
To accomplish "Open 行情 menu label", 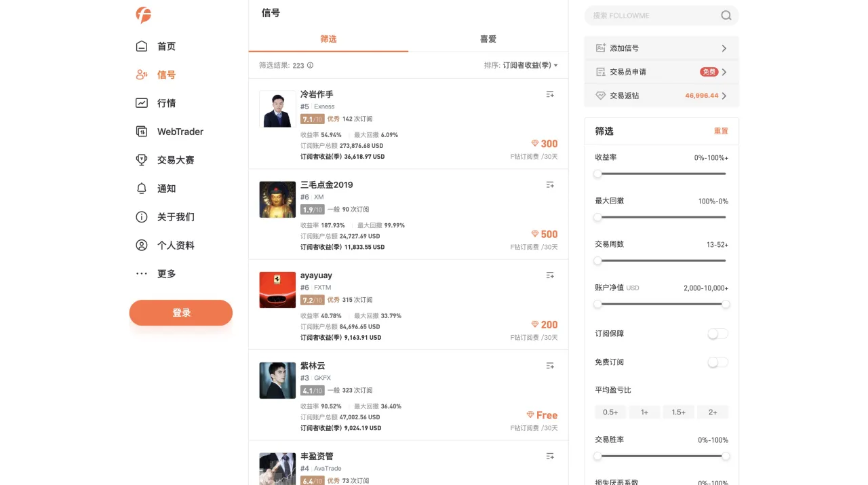I will click(x=166, y=103).
